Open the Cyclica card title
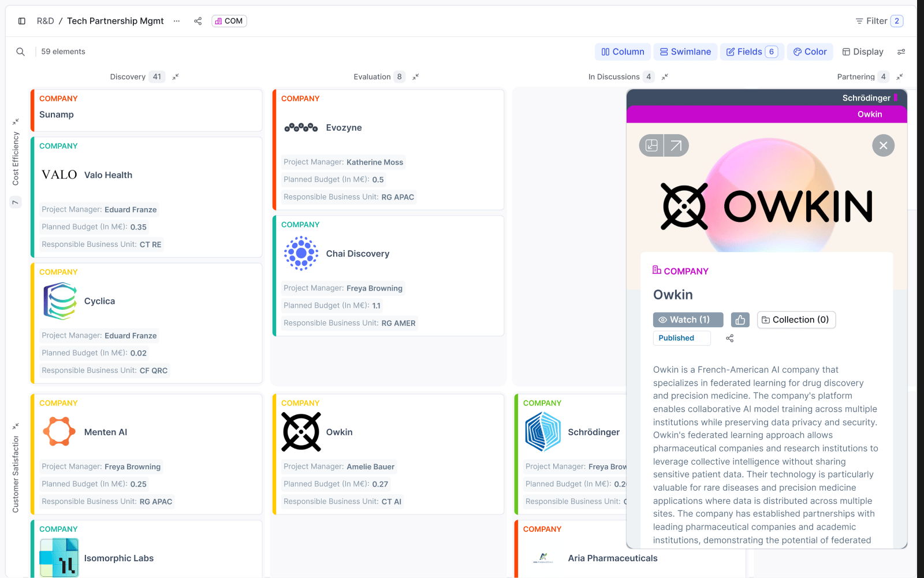The height and width of the screenshot is (578, 924). tap(99, 301)
